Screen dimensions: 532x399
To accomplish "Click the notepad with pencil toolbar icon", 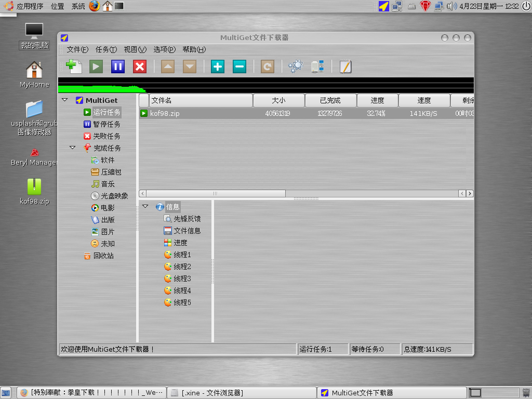I will (345, 66).
